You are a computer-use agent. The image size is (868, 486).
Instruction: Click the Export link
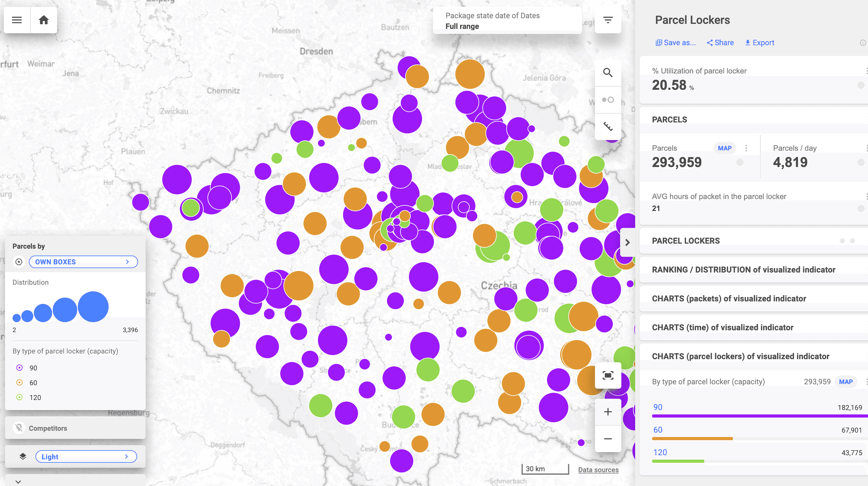pyautogui.click(x=759, y=43)
